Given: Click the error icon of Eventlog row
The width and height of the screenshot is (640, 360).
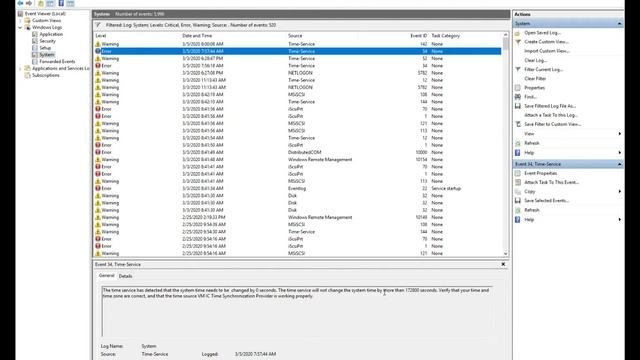Looking at the screenshot, I should coord(98,188).
